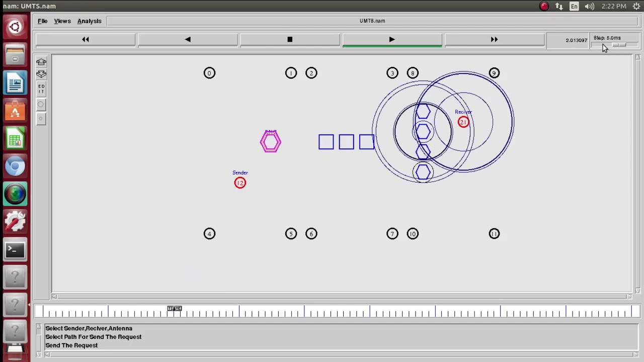The height and width of the screenshot is (362, 644).
Task: Open the En keyboard layout indicator
Action: pyautogui.click(x=574, y=6)
